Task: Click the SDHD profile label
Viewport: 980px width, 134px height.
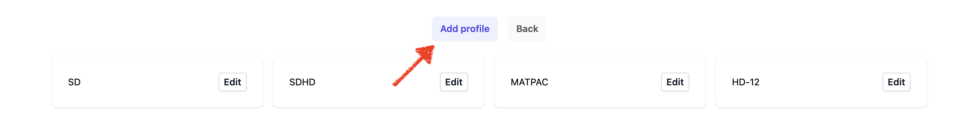Action: (302, 82)
